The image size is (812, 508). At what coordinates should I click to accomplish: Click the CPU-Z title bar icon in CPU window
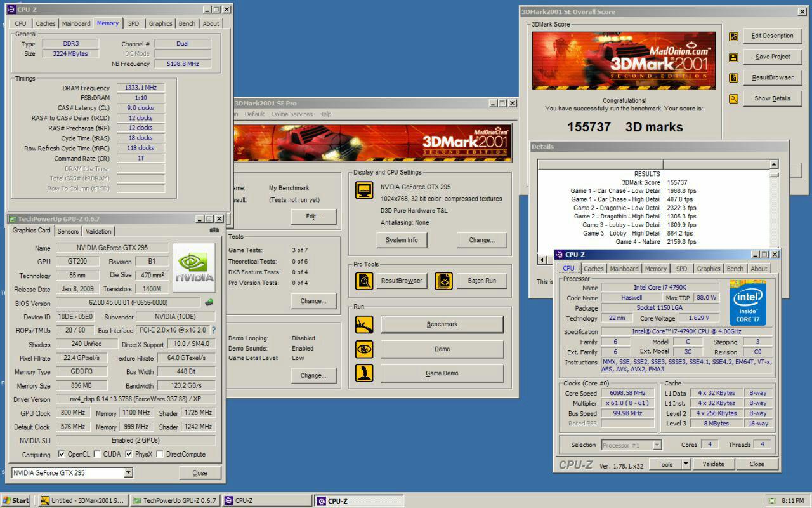click(560, 255)
